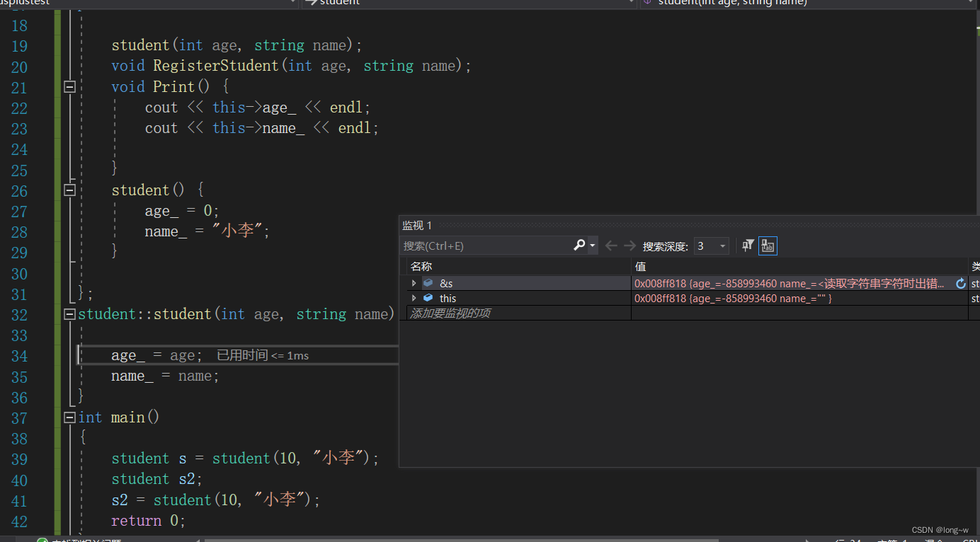Expand the this watch entry

(x=414, y=298)
